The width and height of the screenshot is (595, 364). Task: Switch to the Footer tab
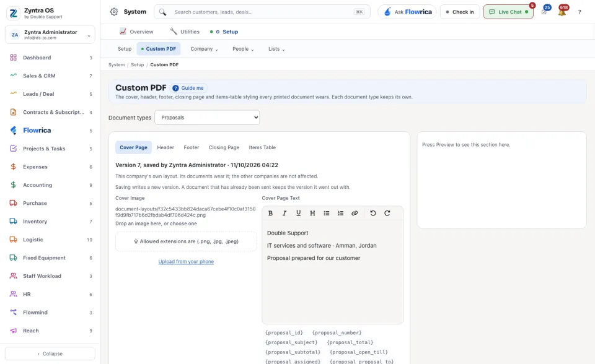click(x=192, y=147)
